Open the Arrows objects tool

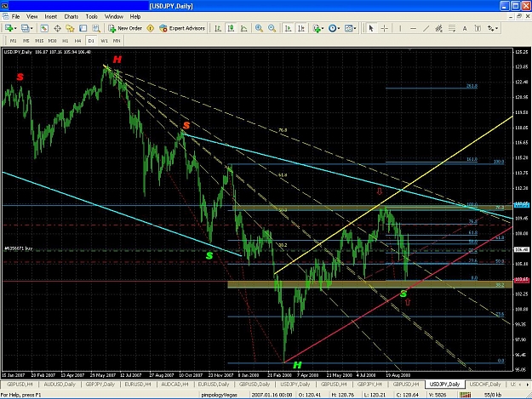click(x=490, y=28)
